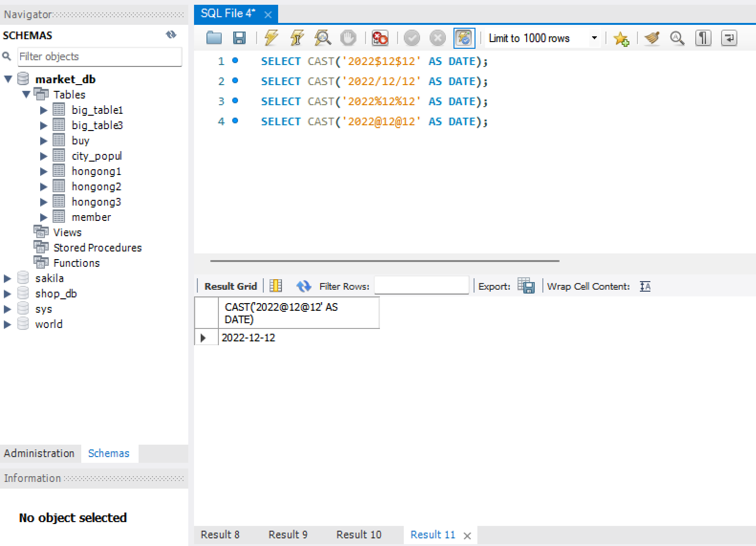
Task: Refresh schemas with the refresh icon
Action: pyautogui.click(x=171, y=34)
